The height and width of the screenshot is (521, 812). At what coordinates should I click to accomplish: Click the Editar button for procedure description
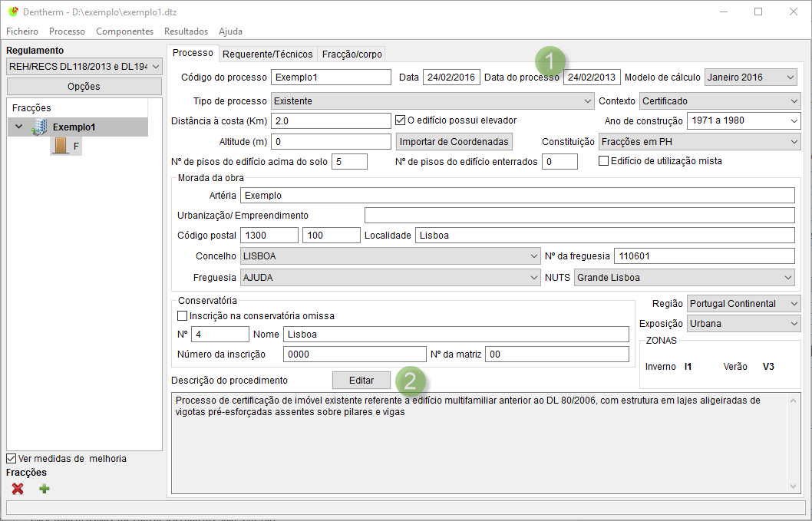361,380
